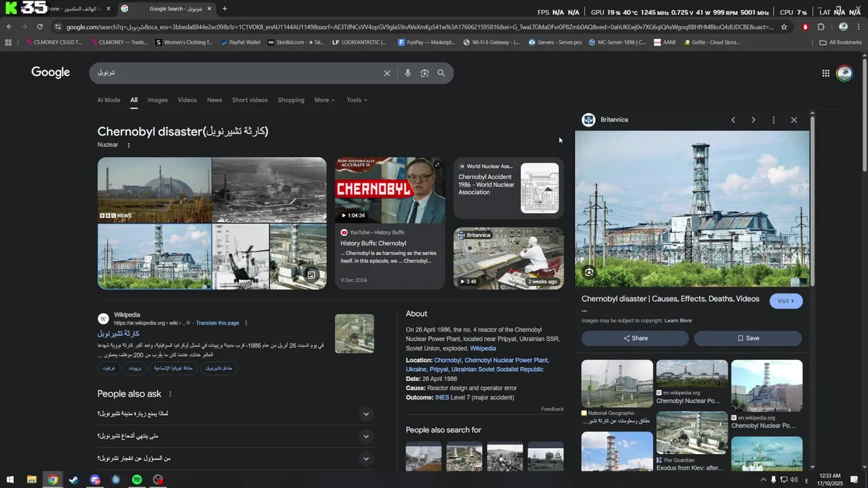Viewport: 868px width, 488px height.
Task: Open Spotify from the taskbar
Action: pyautogui.click(x=137, y=480)
